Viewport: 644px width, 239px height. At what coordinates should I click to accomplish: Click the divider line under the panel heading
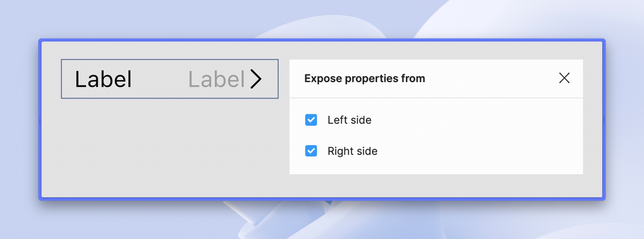tap(436, 98)
